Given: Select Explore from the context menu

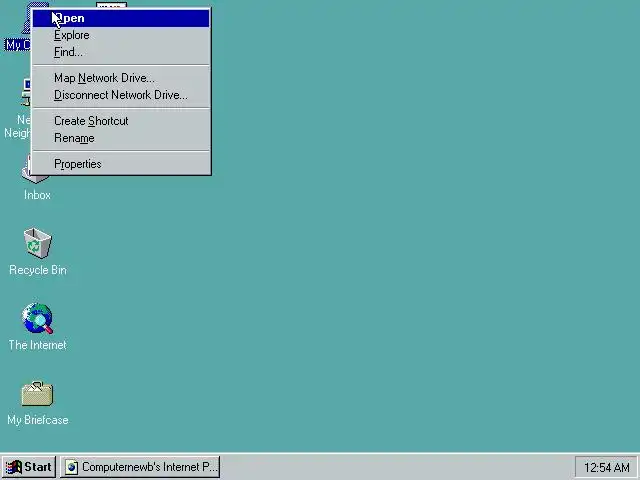Looking at the screenshot, I should point(121,36).
